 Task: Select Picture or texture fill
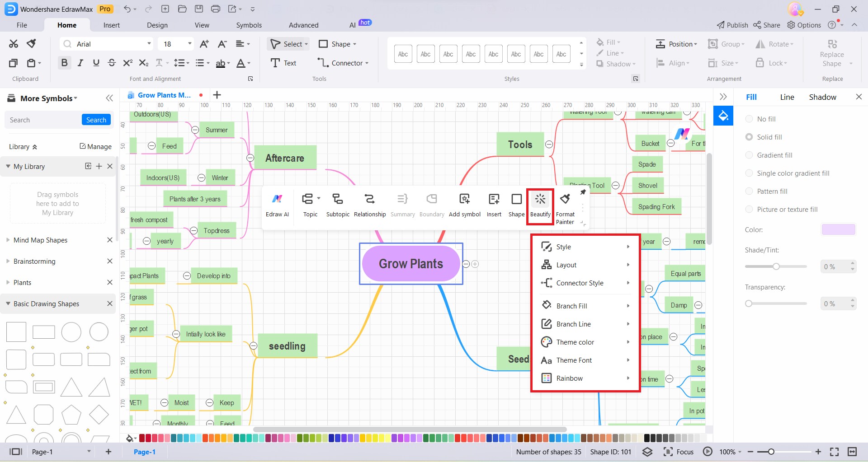pos(782,210)
